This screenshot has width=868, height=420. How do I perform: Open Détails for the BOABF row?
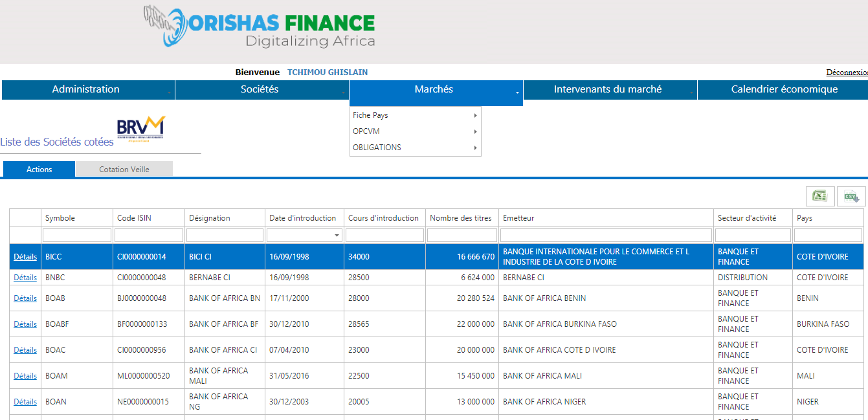pyautogui.click(x=25, y=324)
